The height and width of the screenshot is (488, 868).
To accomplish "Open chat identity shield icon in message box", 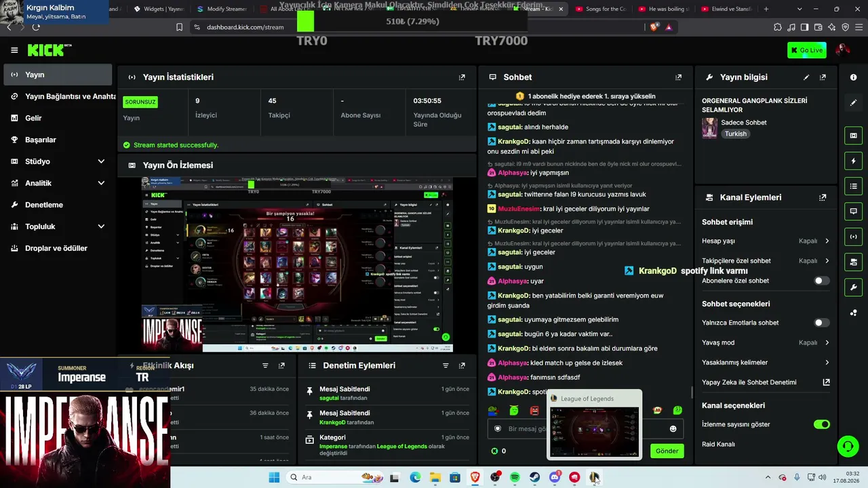I will pos(498,428).
